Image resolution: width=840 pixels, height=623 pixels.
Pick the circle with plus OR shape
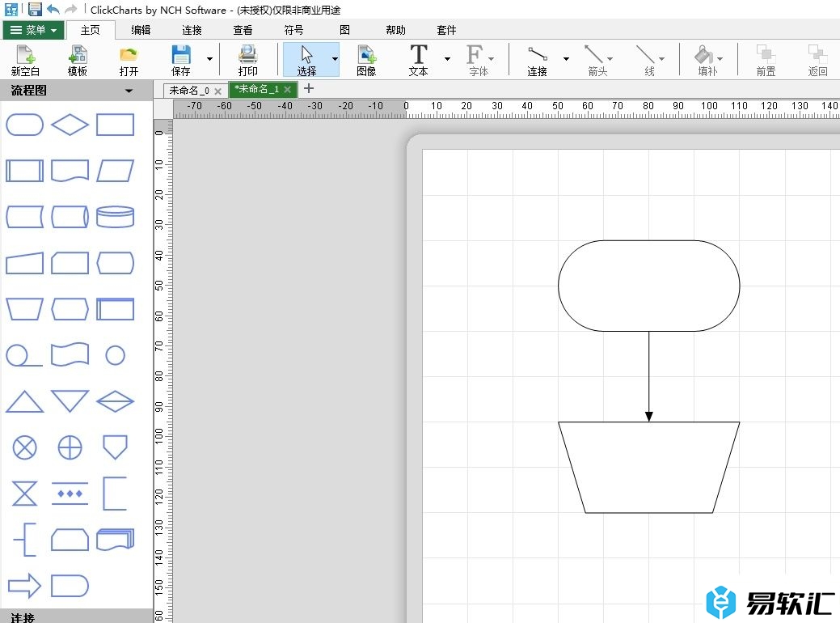pyautogui.click(x=70, y=447)
